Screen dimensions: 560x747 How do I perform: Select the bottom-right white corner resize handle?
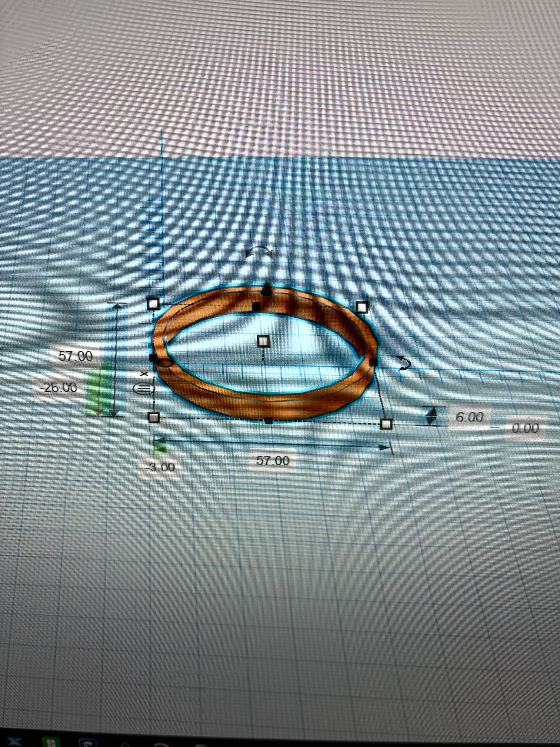click(x=387, y=424)
